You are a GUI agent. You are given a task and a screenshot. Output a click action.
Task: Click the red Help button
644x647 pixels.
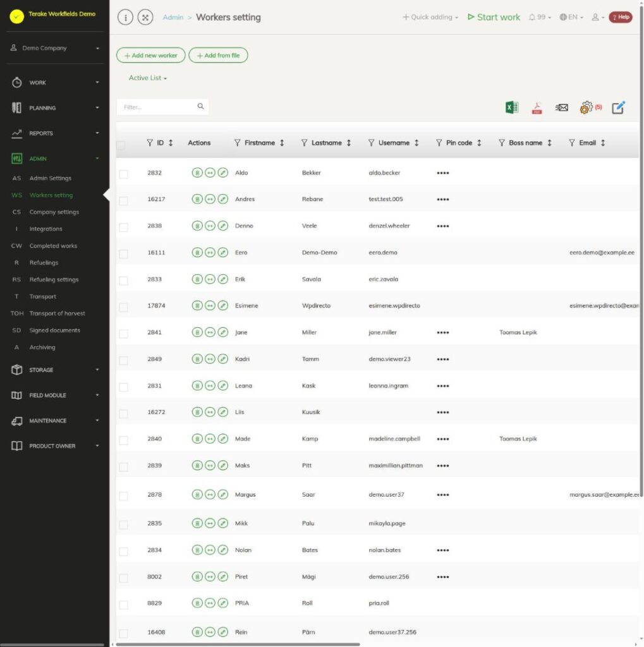[x=621, y=17]
